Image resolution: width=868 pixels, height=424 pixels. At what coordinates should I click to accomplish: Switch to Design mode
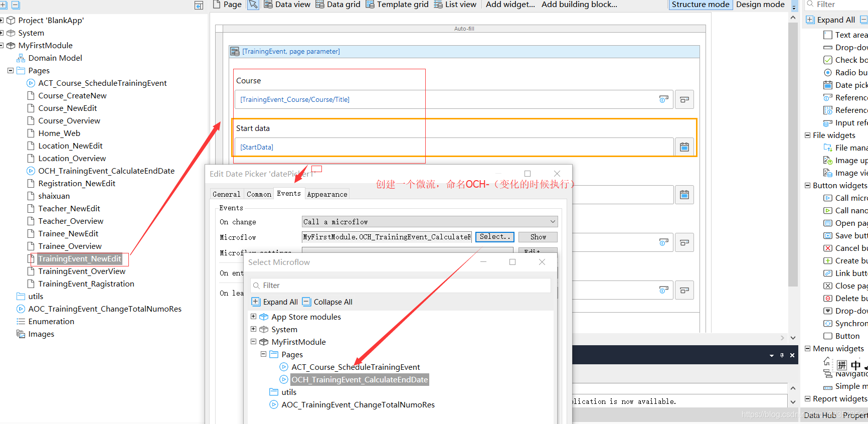(760, 5)
